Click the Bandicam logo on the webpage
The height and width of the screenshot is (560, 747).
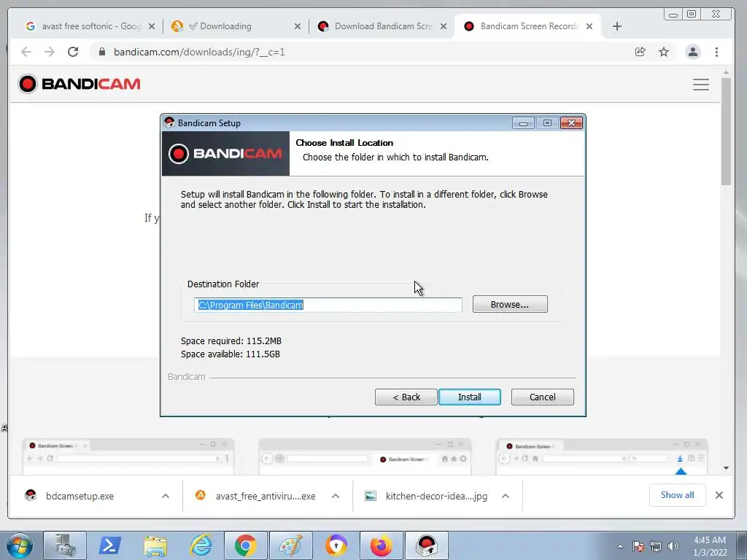coord(79,84)
